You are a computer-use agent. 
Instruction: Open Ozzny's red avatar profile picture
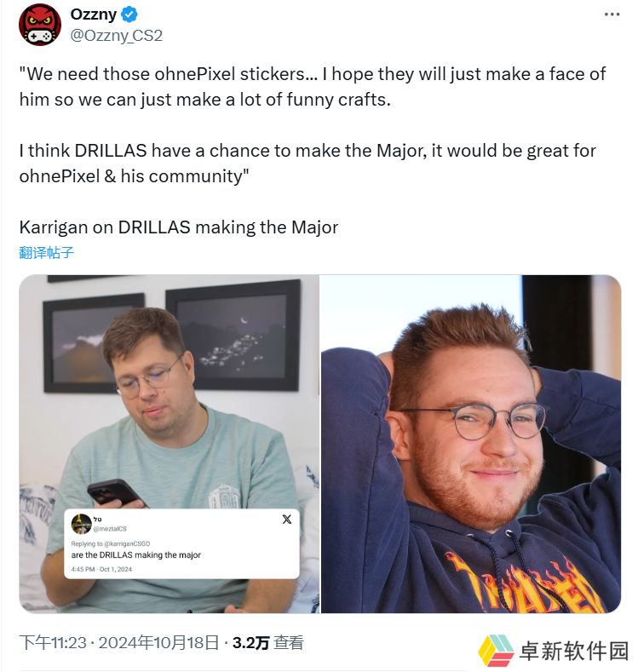click(40, 24)
